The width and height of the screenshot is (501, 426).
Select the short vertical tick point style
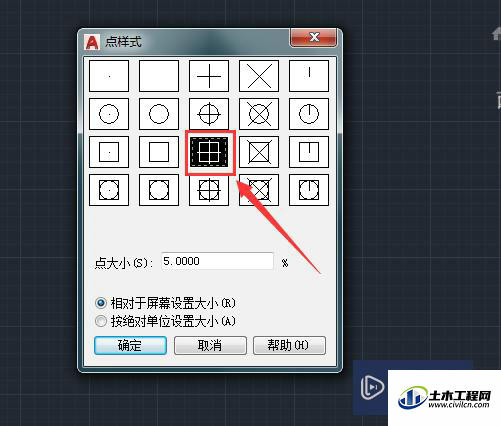click(309, 76)
